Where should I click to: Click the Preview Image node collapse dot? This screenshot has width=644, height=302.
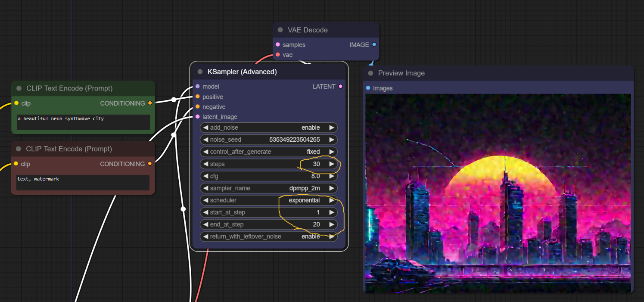pos(370,73)
